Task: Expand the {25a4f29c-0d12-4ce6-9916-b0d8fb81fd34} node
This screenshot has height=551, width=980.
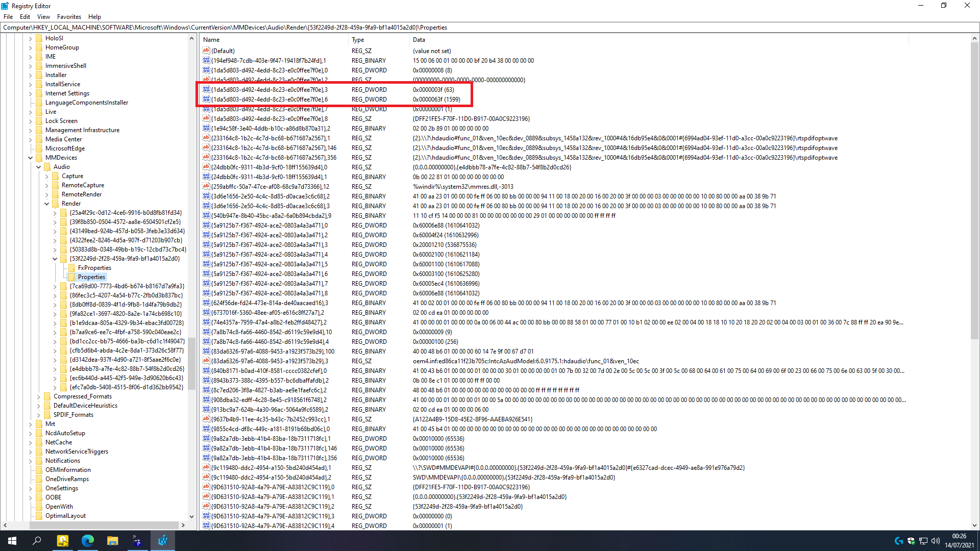Action: coord(55,213)
